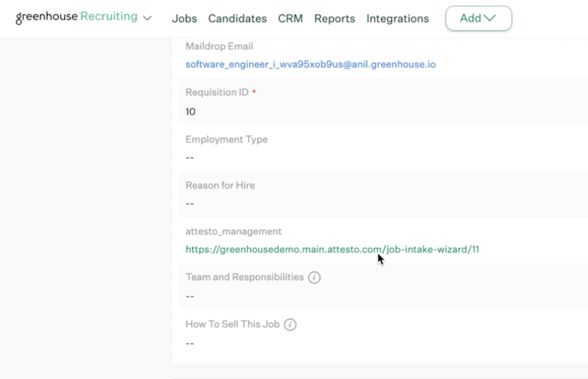Click the Maildrop Email field label
Image resolution: width=588 pixels, height=379 pixels.
(219, 46)
